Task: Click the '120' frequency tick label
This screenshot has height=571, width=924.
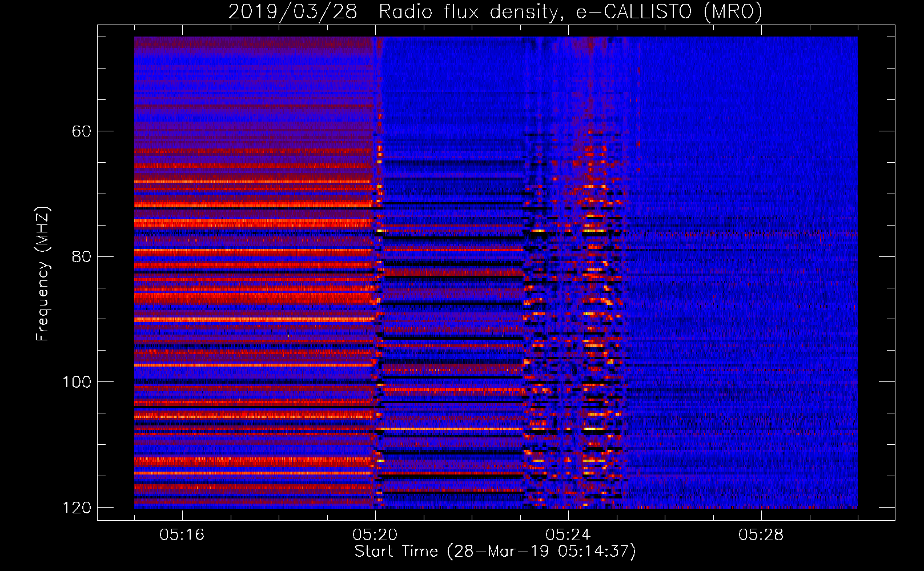Action: click(x=77, y=508)
